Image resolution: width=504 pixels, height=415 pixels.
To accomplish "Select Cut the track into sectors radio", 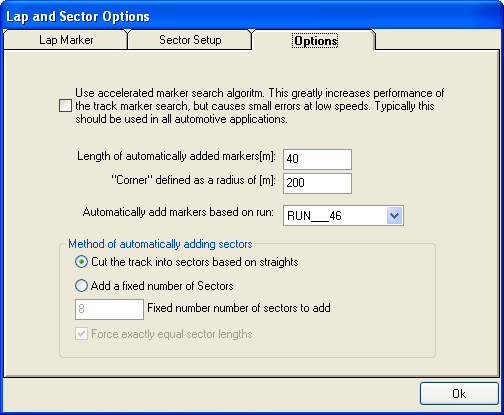I will point(81,262).
